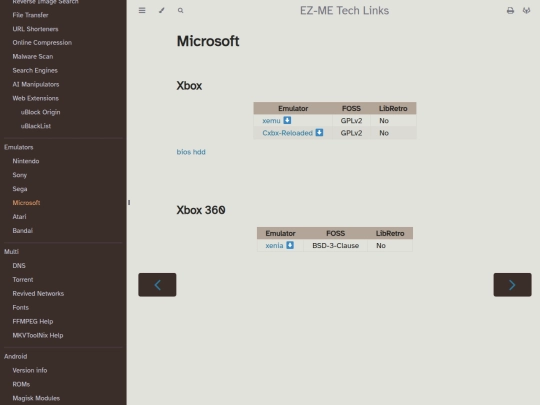Viewport: 540px width, 405px height.
Task: Click the Emulators section heading
Action: point(19,147)
